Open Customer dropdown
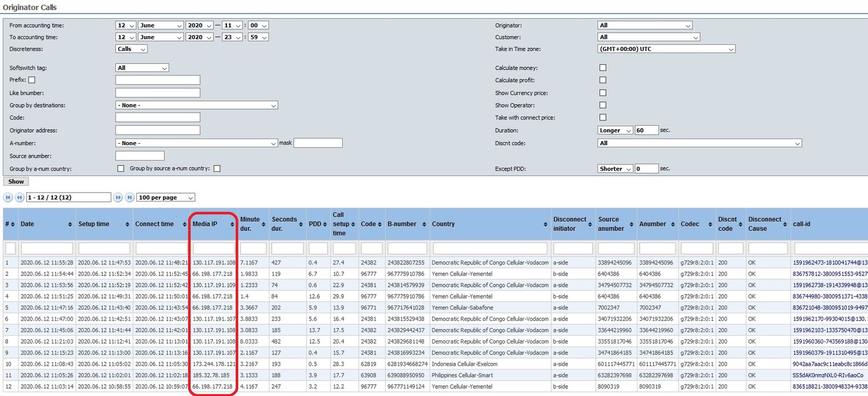 [649, 37]
